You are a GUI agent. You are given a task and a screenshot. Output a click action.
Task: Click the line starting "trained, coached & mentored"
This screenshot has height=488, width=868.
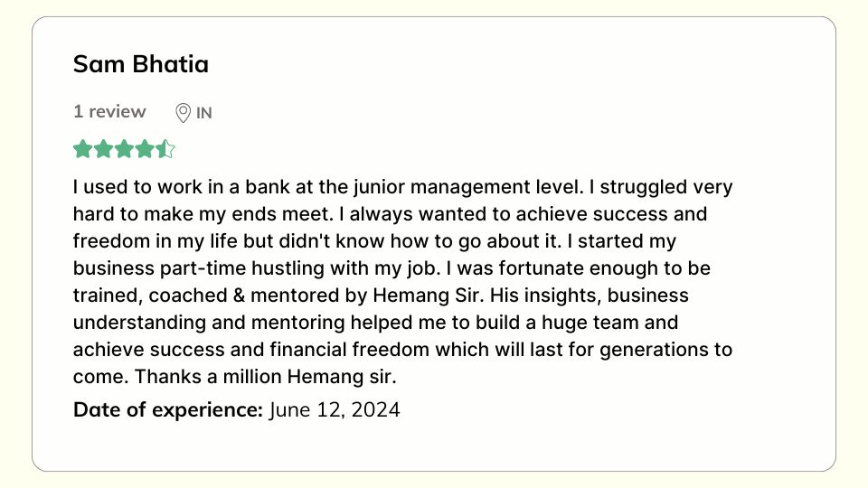coord(381,296)
